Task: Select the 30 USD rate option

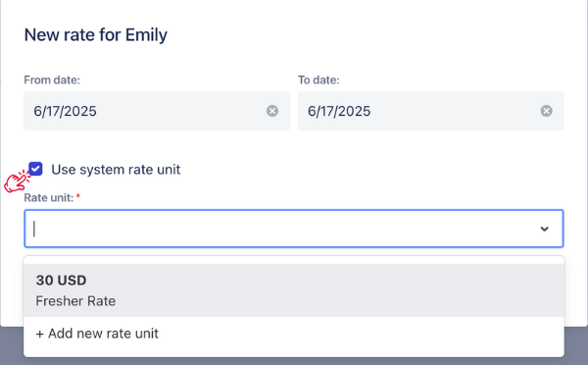Action: [294, 290]
